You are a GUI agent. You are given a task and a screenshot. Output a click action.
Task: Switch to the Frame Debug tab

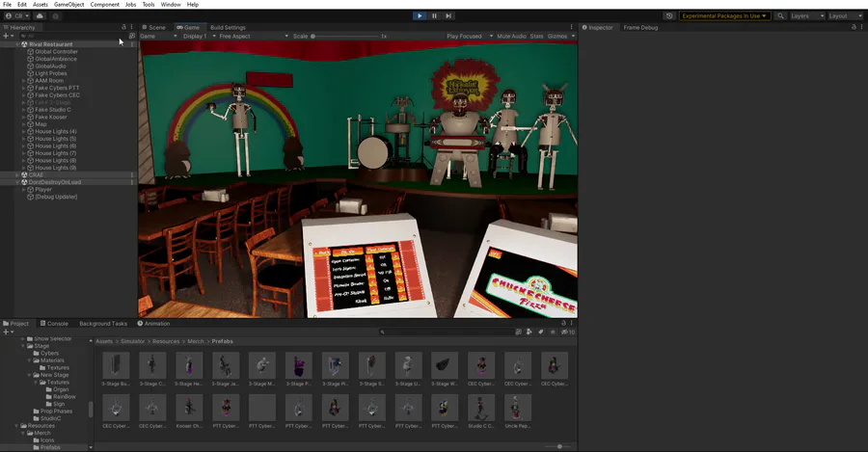point(640,27)
